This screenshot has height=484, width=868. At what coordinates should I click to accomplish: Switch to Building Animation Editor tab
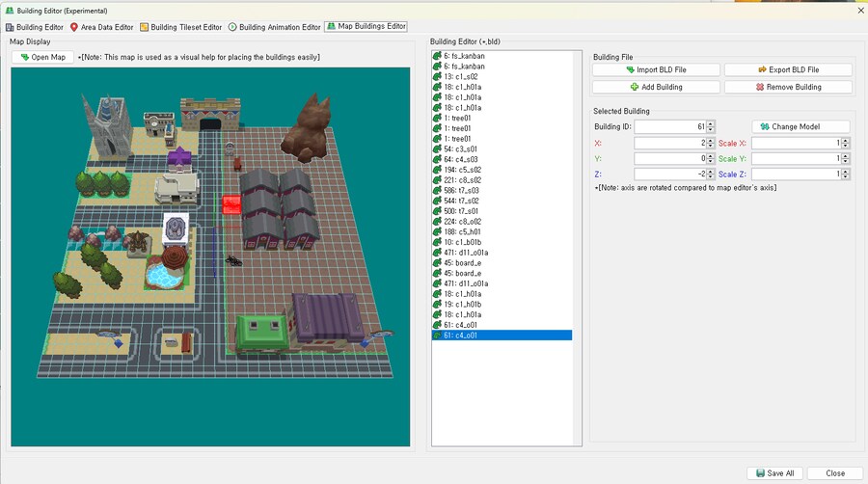point(275,27)
